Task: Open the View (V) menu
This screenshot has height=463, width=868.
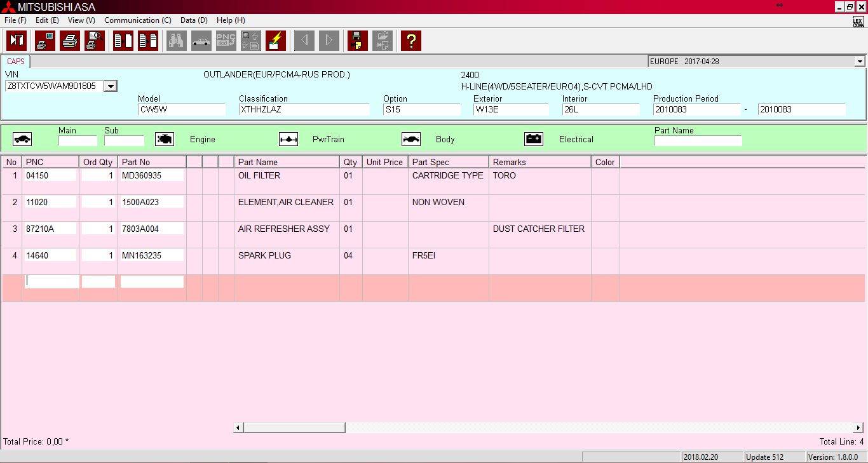Action: (81, 20)
